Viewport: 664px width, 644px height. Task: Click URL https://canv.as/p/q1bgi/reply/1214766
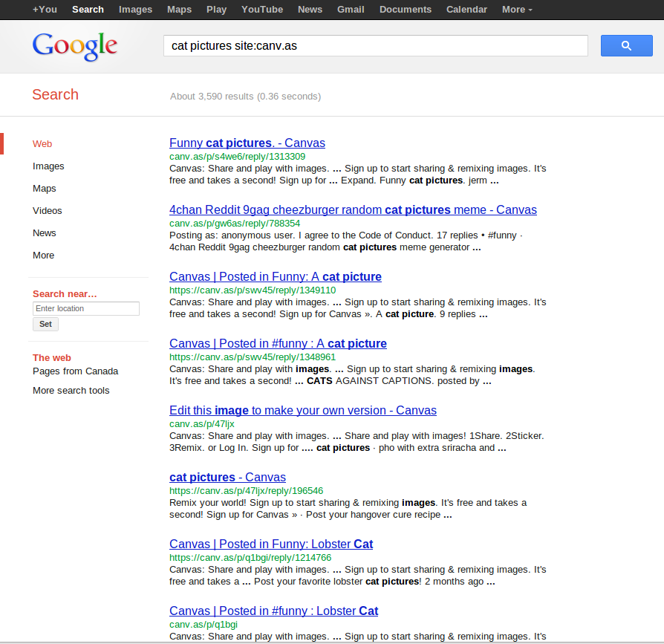250,558
